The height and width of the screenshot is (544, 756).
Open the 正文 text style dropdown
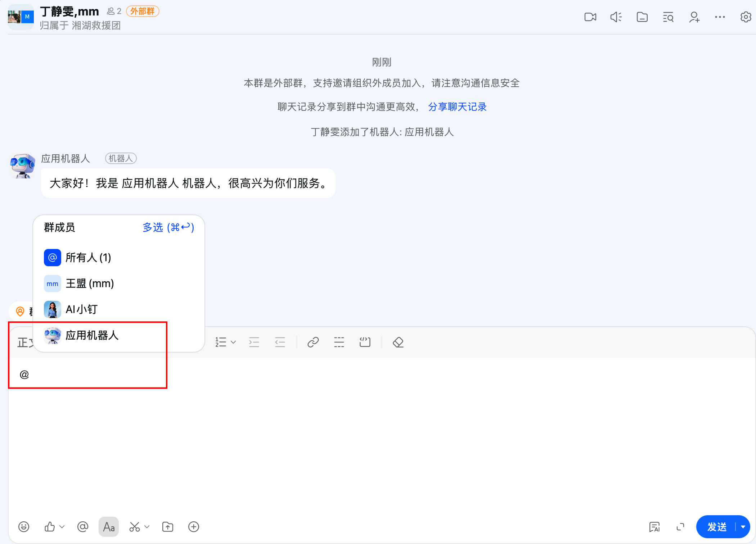(x=25, y=342)
